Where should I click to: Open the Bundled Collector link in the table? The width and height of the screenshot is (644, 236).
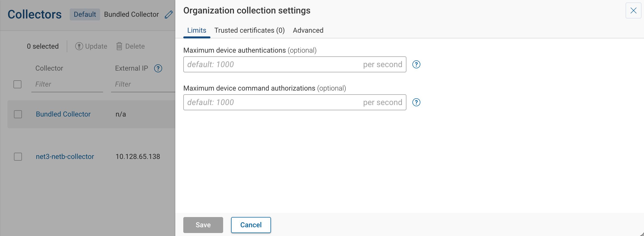[63, 114]
